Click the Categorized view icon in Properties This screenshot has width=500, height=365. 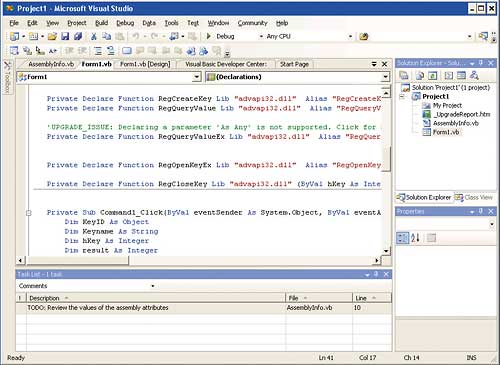(x=402, y=238)
